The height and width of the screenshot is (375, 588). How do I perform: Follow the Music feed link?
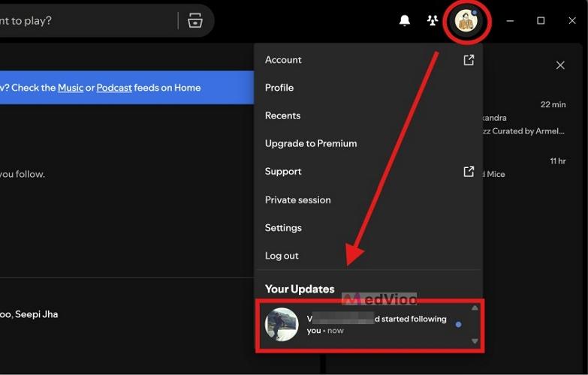click(x=71, y=88)
